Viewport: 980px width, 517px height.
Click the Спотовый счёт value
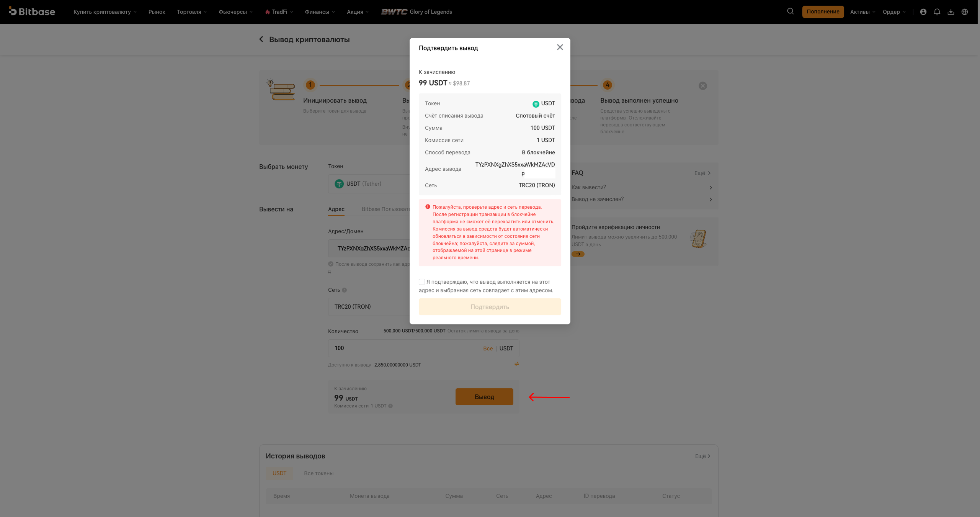click(x=535, y=116)
